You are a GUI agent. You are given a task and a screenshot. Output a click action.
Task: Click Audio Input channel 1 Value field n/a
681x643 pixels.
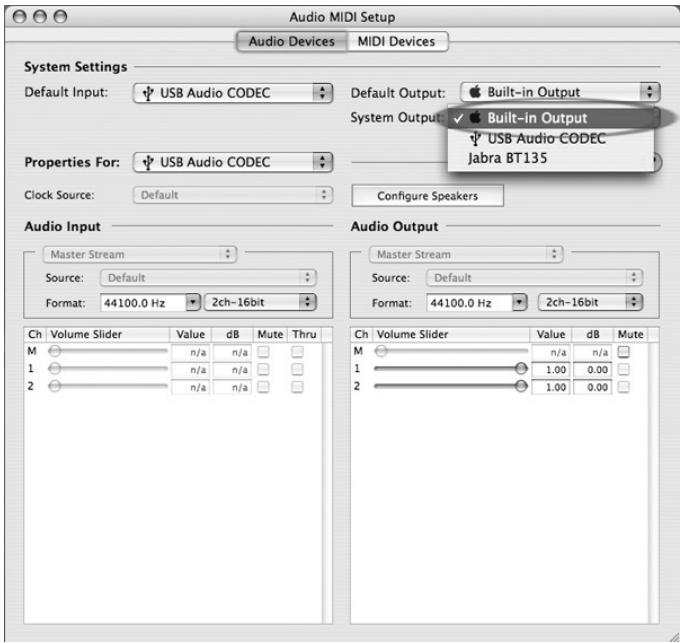tap(190, 370)
